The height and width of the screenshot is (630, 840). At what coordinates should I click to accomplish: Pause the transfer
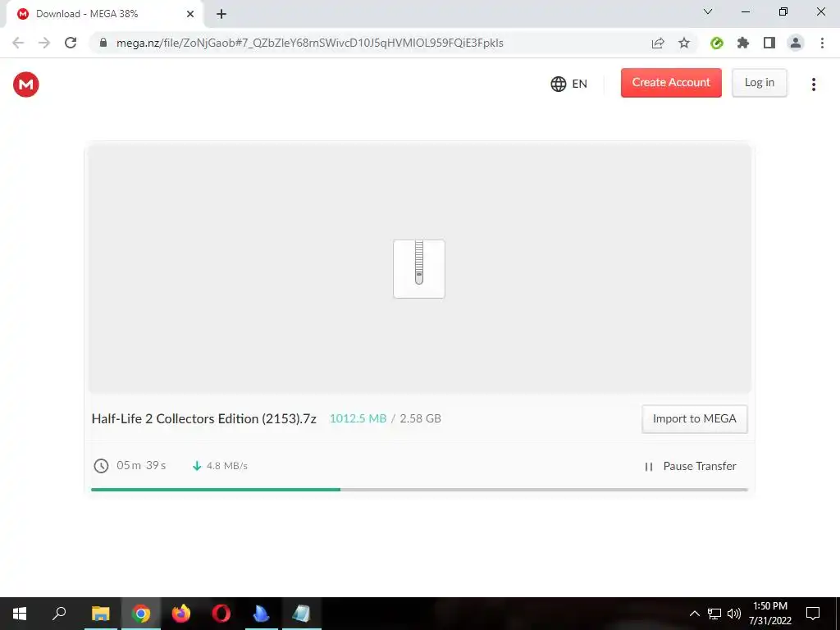pyautogui.click(x=690, y=466)
